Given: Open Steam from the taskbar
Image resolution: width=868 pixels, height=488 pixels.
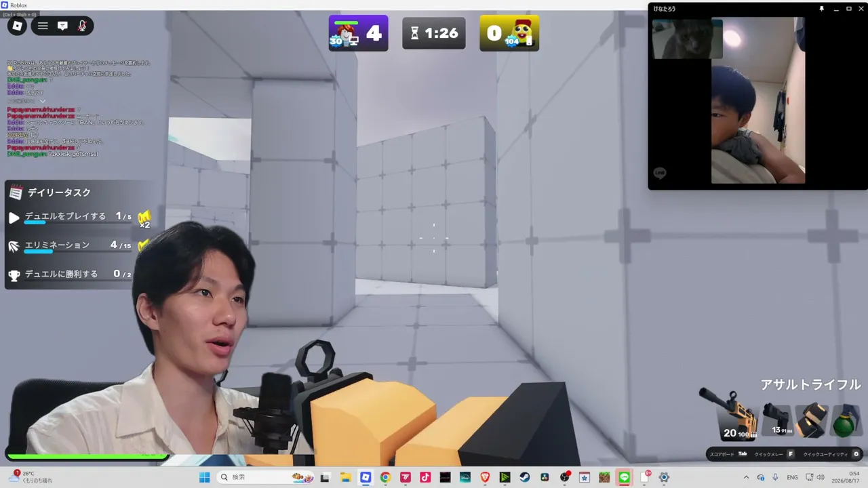Looking at the screenshot, I should tap(525, 477).
